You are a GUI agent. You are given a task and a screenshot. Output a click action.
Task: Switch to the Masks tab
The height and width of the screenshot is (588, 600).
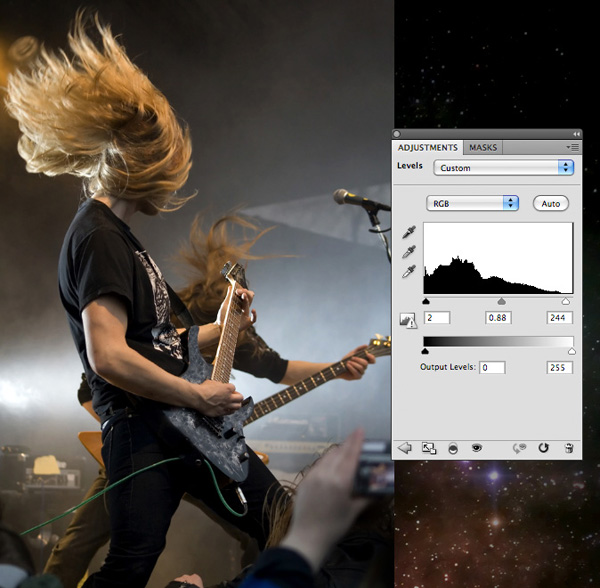coord(483,148)
